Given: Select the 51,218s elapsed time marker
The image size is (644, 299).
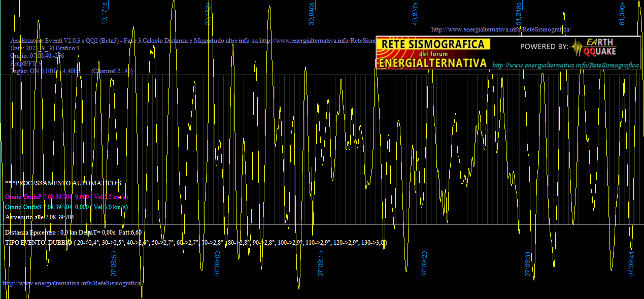Looking at the screenshot, I should 519,14.
